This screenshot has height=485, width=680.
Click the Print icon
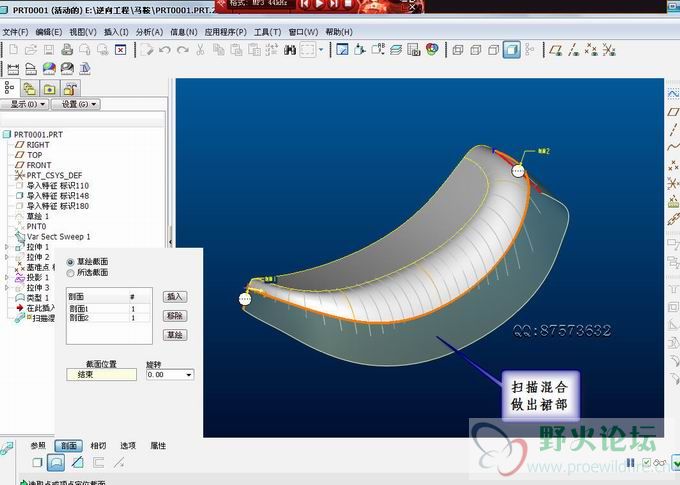(67, 50)
